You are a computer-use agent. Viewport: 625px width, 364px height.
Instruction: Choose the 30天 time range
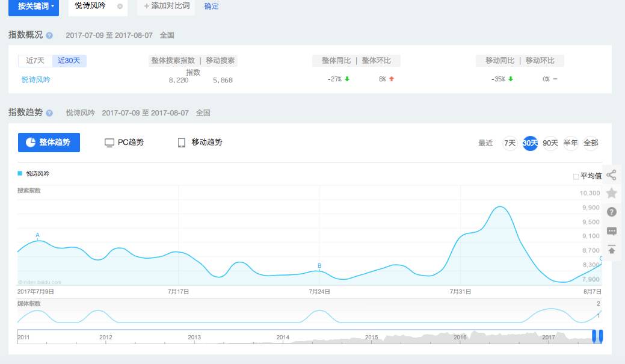(530, 143)
